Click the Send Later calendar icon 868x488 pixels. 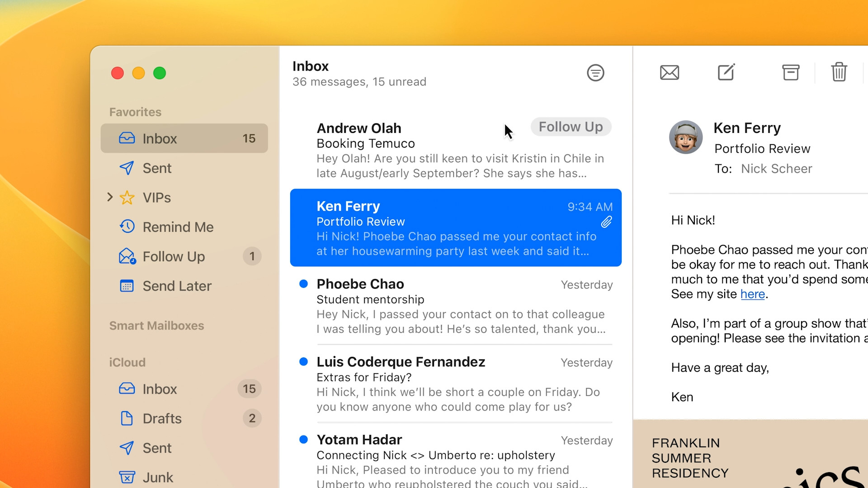pos(127,286)
